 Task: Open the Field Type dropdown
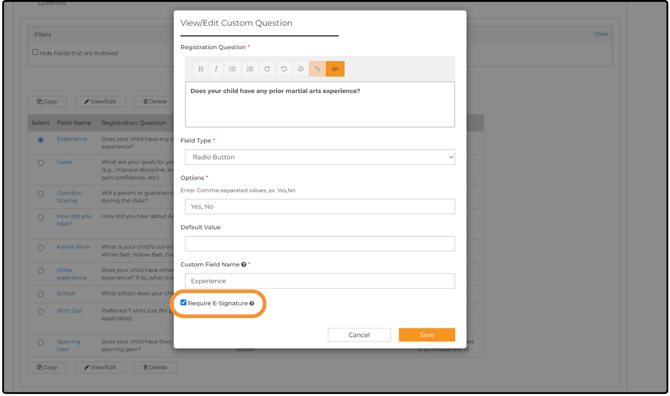pos(320,157)
